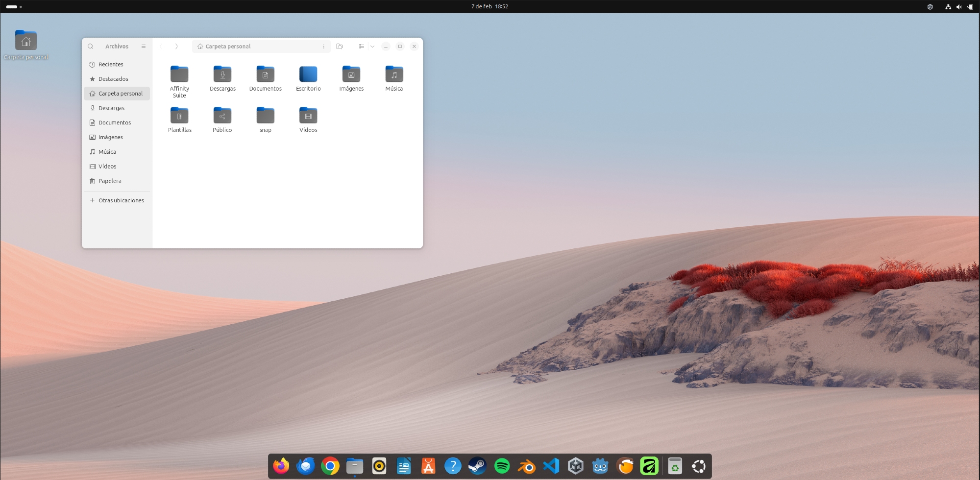The height and width of the screenshot is (480, 980).
Task: Select the Escritorio folder
Action: click(308, 75)
